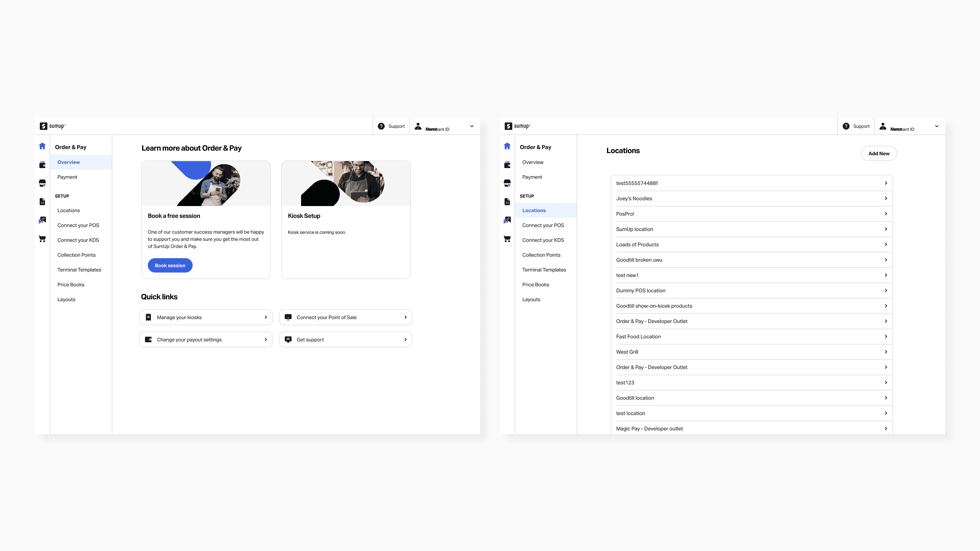Expand the Merchant ID dropdown on the Overview screen
The width and height of the screenshot is (980, 551).
472,126
